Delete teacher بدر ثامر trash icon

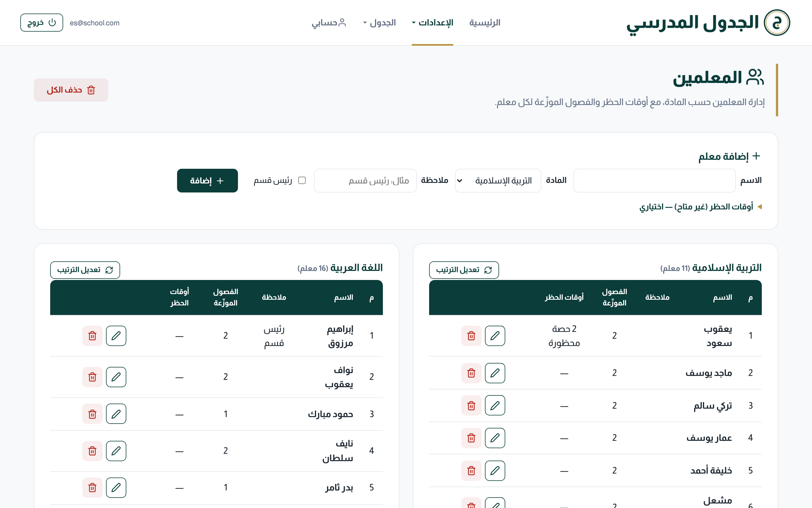click(x=92, y=487)
